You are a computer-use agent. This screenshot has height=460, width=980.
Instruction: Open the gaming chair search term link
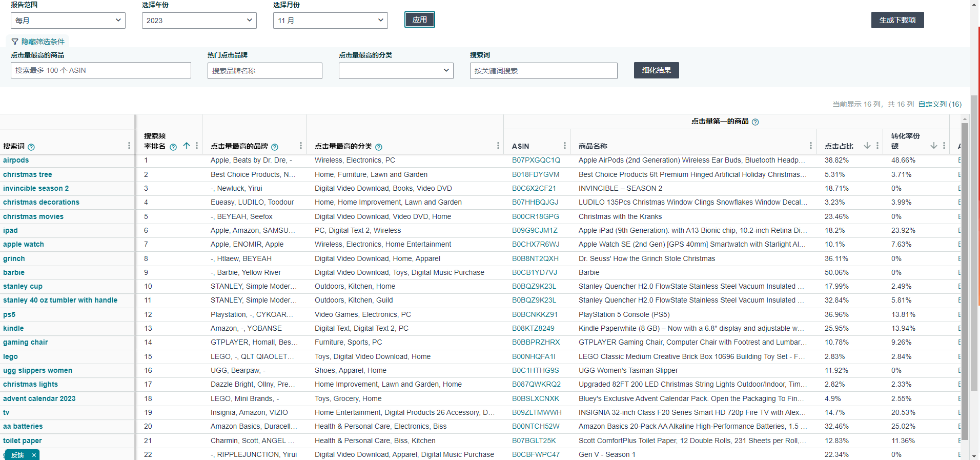pos(26,342)
